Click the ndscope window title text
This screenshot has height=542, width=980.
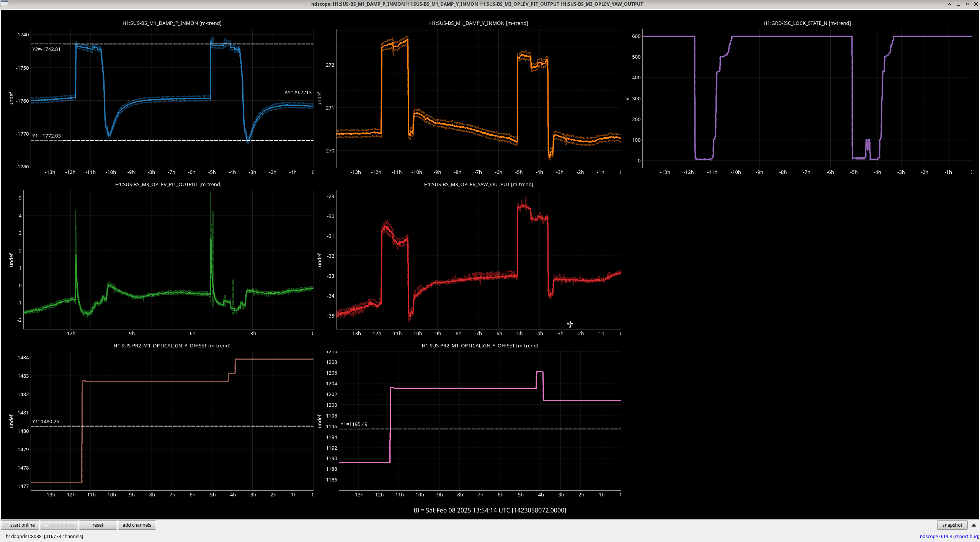[x=477, y=4]
